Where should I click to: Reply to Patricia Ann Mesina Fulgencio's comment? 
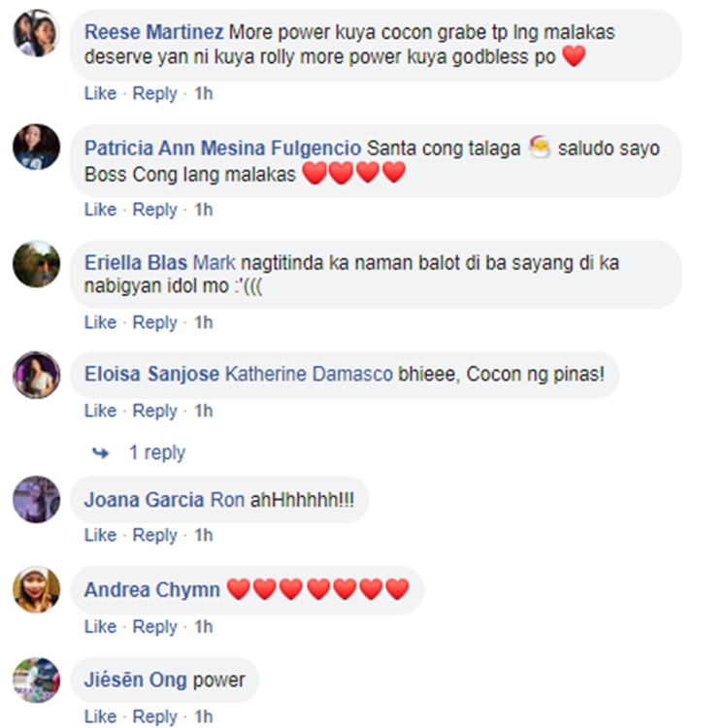[154, 210]
